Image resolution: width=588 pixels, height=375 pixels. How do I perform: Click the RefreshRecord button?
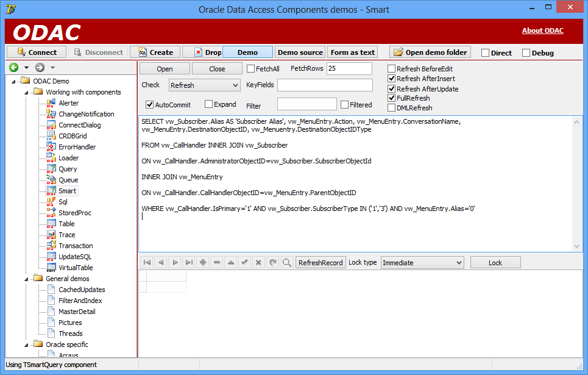pyautogui.click(x=321, y=262)
